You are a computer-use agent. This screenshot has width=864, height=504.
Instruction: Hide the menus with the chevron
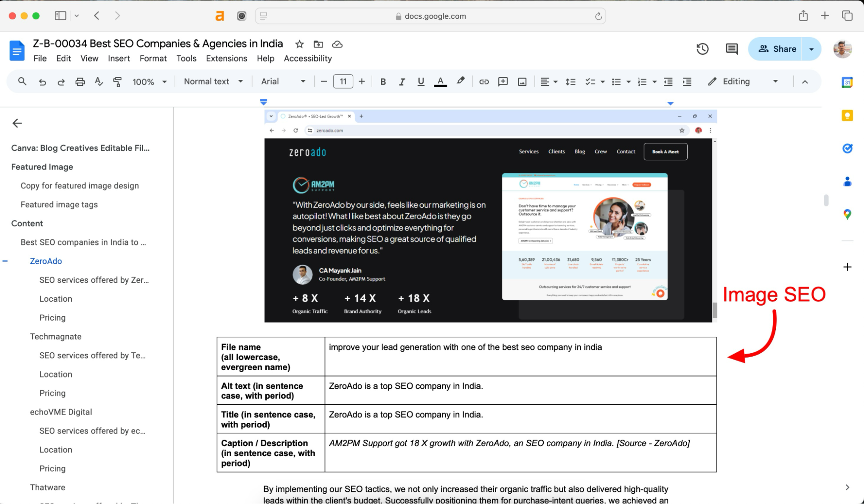pos(805,82)
